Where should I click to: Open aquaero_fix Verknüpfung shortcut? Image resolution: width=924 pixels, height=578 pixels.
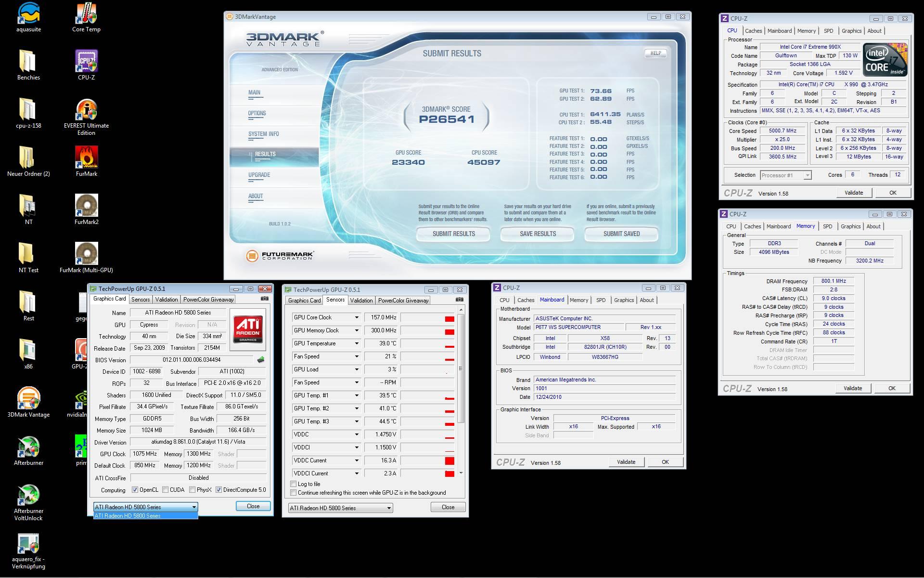pos(28,552)
